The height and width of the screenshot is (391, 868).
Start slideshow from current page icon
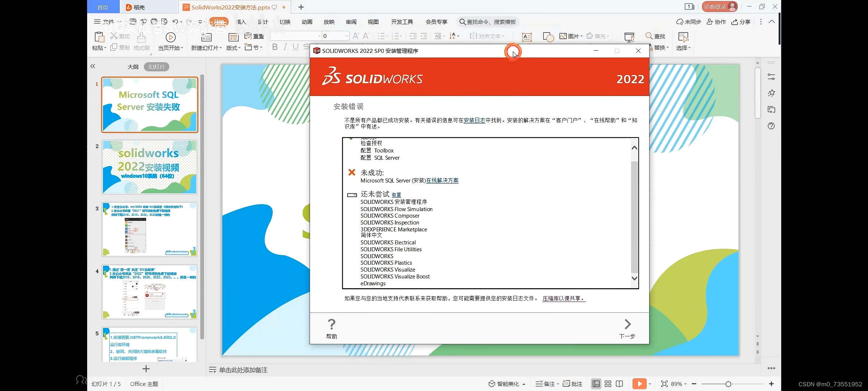point(170,37)
